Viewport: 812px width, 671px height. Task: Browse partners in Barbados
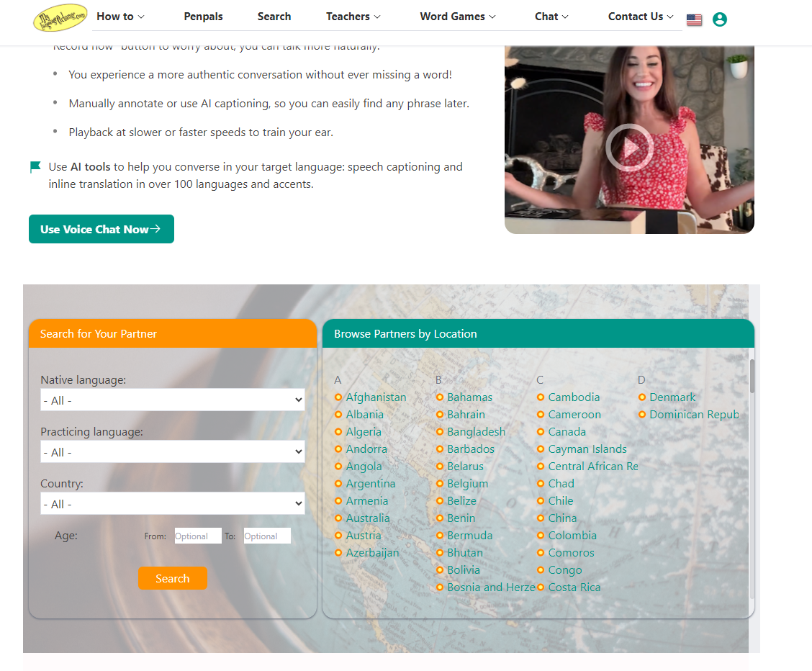point(471,449)
